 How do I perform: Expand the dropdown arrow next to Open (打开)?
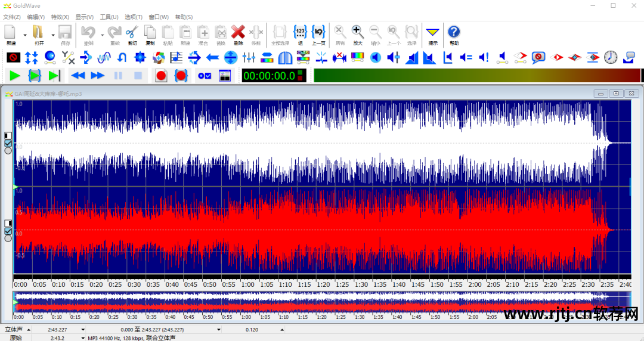point(53,35)
